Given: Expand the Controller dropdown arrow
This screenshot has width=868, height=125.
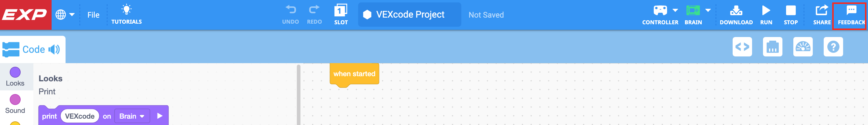Looking at the screenshot, I should [675, 10].
